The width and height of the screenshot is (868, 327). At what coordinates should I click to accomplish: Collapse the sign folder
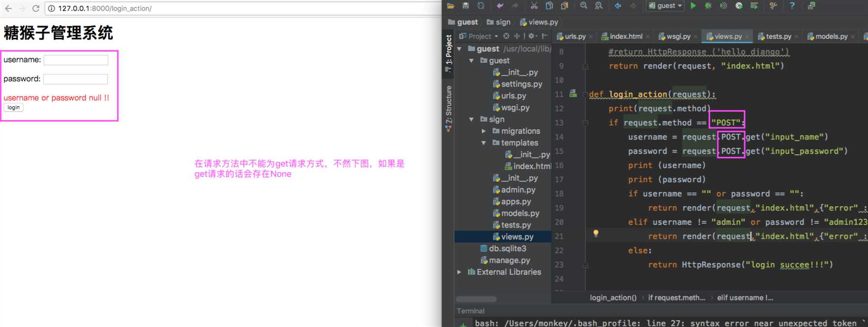click(x=471, y=119)
